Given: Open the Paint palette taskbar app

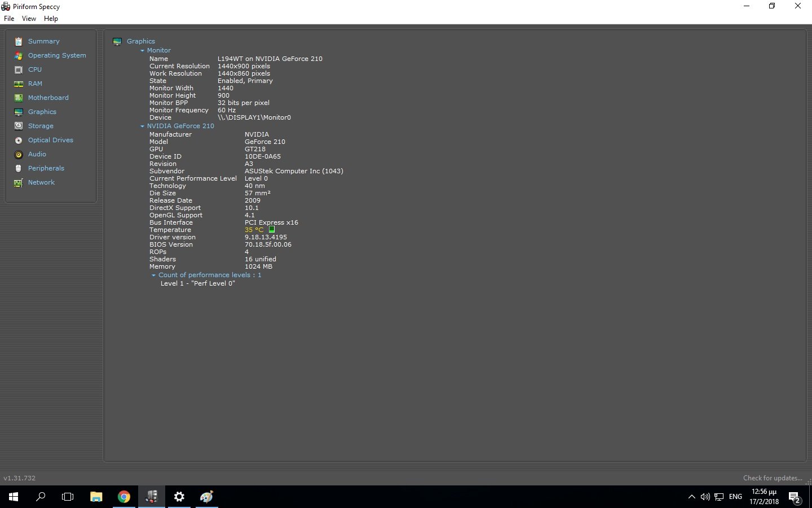Looking at the screenshot, I should (207, 497).
